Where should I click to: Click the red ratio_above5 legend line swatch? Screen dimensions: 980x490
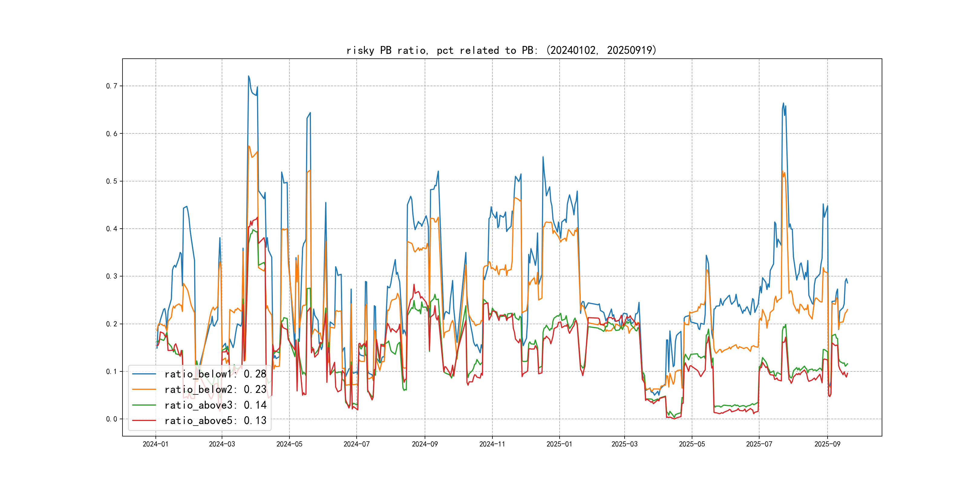pos(144,421)
